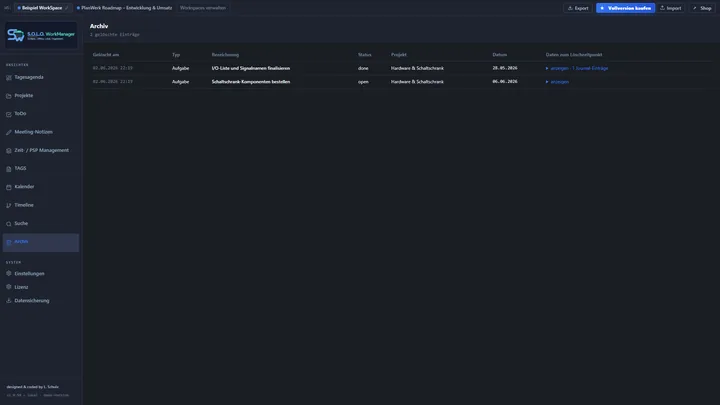This screenshot has height=405, width=720.
Task: Click the Meeting-Notizen pencil icon
Action: click(x=9, y=132)
